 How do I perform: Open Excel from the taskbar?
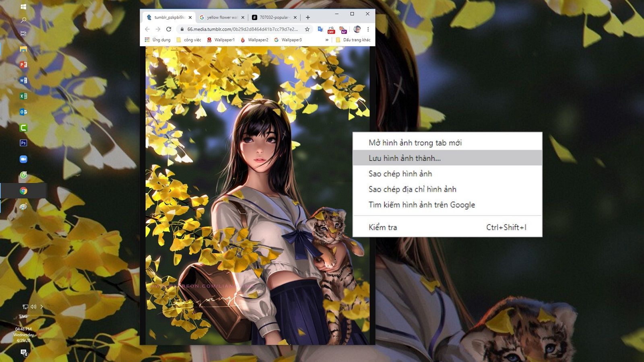(x=23, y=96)
